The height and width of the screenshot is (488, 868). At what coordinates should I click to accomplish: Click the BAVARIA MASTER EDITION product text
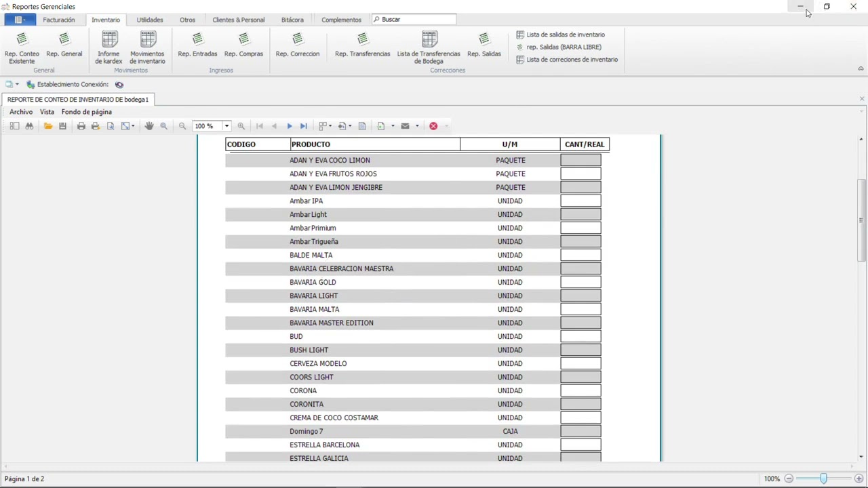click(x=332, y=323)
